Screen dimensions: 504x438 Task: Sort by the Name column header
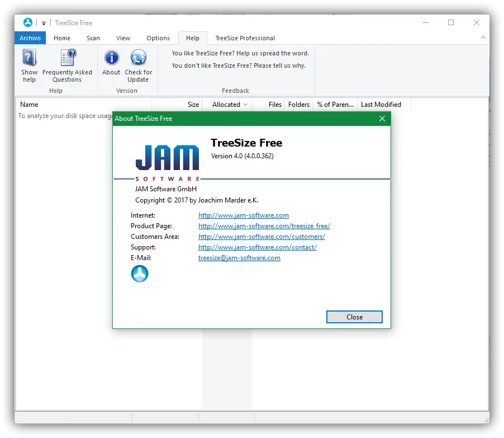click(84, 105)
